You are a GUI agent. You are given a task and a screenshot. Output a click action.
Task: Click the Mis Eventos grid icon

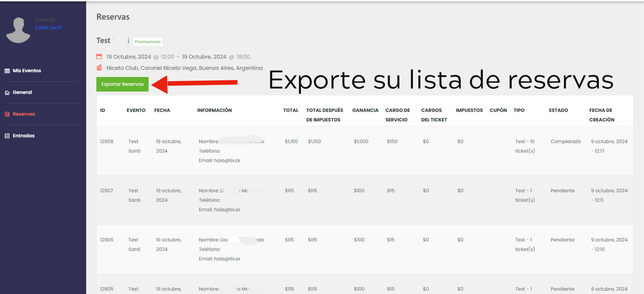pos(7,71)
